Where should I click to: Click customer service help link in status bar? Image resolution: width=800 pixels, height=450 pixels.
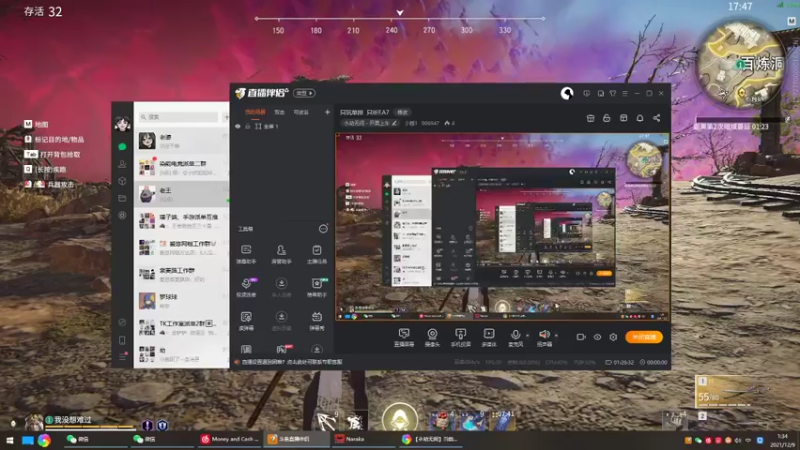click(293, 362)
